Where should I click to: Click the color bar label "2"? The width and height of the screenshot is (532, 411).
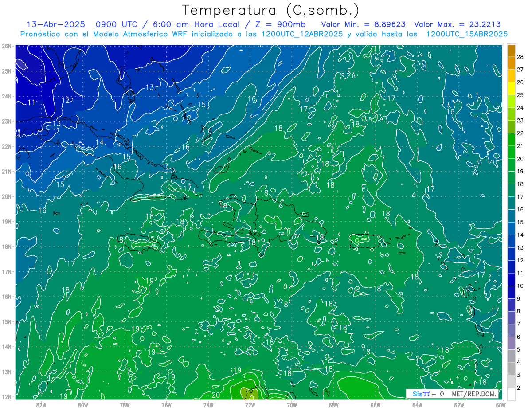(x=519, y=388)
